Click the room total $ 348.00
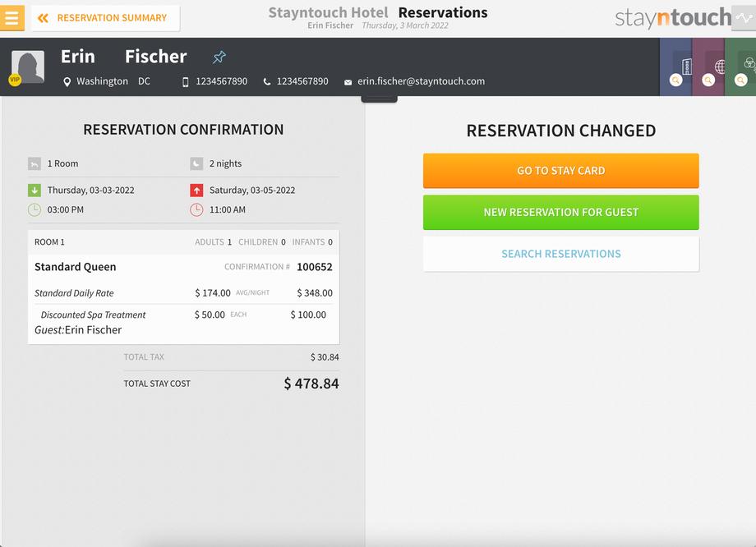Viewport: 756px width, 547px height. click(315, 293)
